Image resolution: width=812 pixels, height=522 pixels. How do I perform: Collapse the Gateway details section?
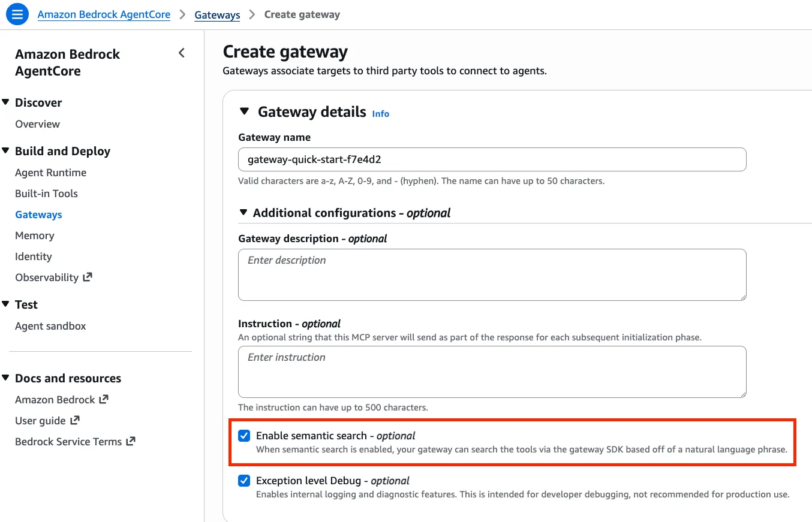click(x=244, y=111)
